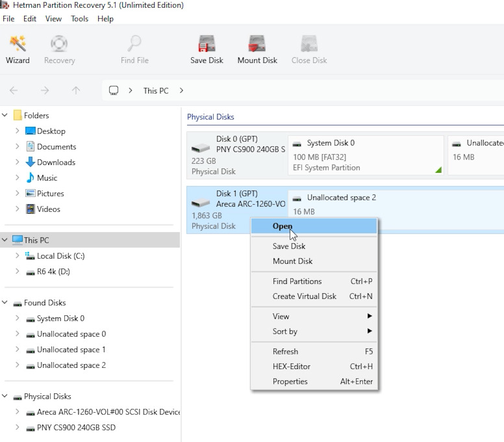Click the Hetman app icon in title bar
The width and height of the screenshot is (504, 442).
point(5,5)
